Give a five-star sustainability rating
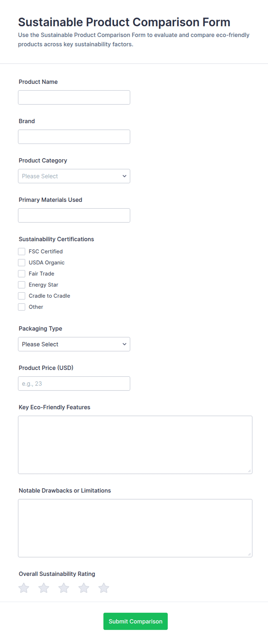Image resolution: width=268 pixels, height=644 pixels. point(104,588)
